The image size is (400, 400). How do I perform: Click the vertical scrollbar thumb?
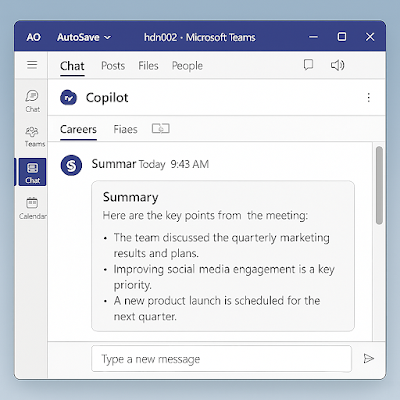[x=379, y=185]
